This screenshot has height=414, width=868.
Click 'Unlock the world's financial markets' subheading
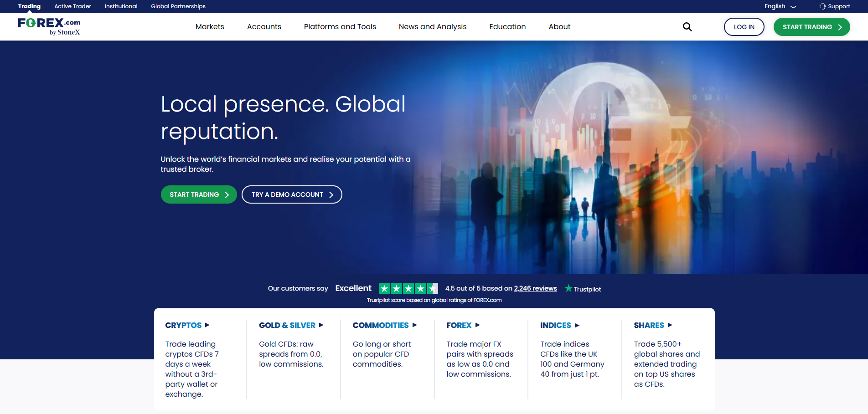pyautogui.click(x=285, y=164)
